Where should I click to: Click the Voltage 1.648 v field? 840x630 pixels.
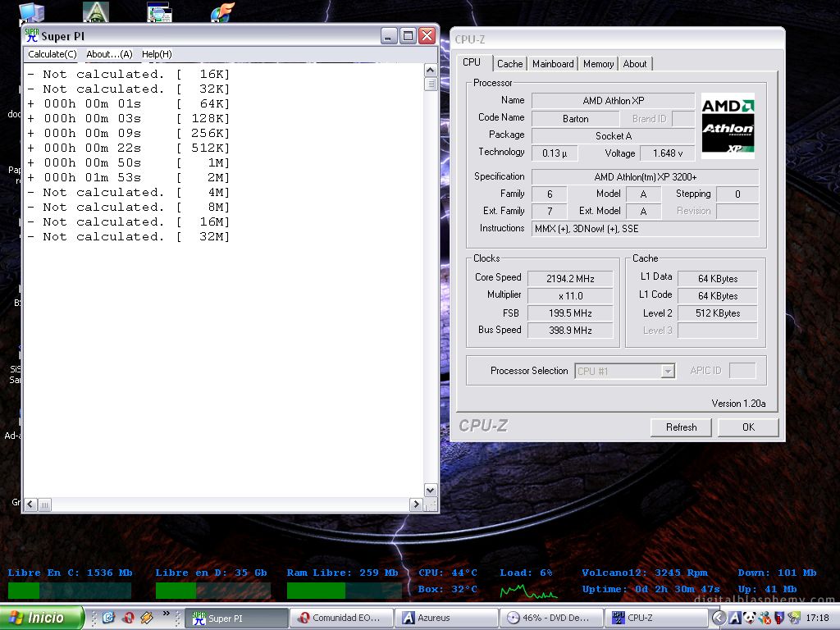[668, 153]
